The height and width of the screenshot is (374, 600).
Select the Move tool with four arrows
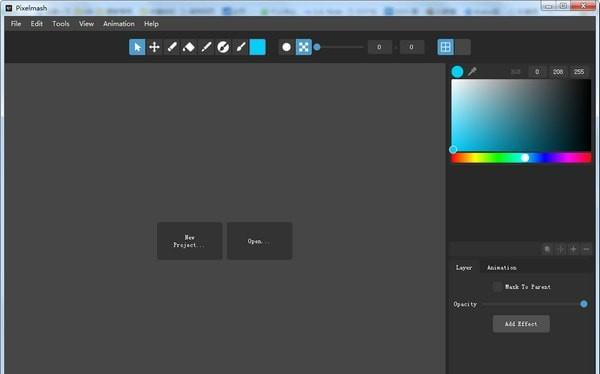pyautogui.click(x=154, y=47)
